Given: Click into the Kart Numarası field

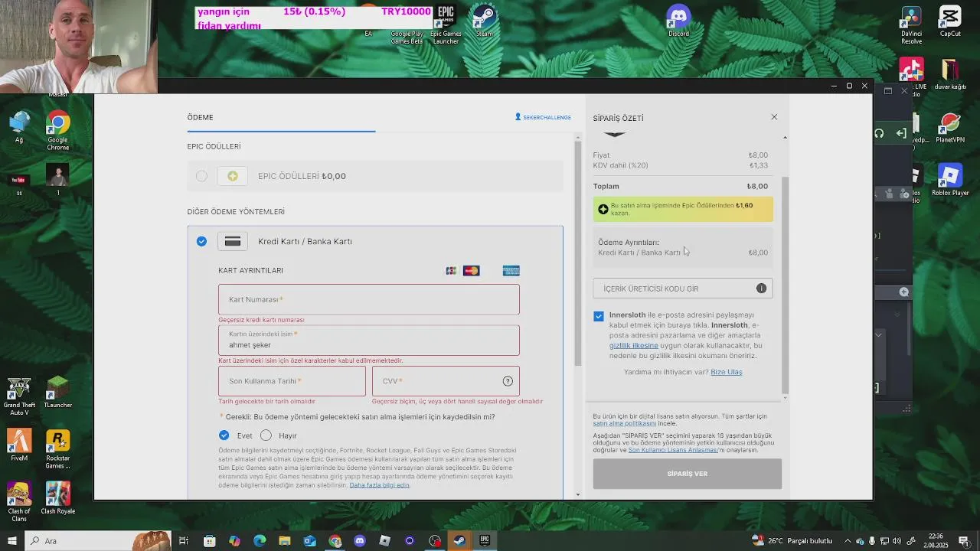Looking at the screenshot, I should click(368, 299).
